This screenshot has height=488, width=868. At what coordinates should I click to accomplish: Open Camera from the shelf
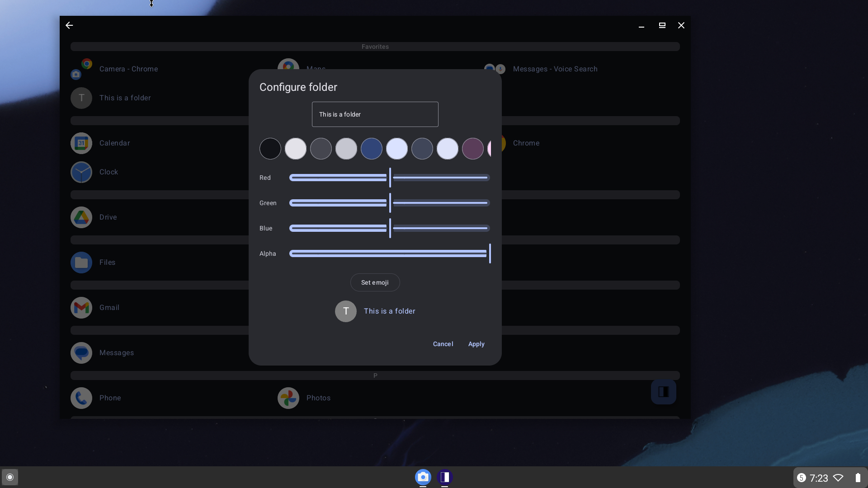tap(423, 477)
